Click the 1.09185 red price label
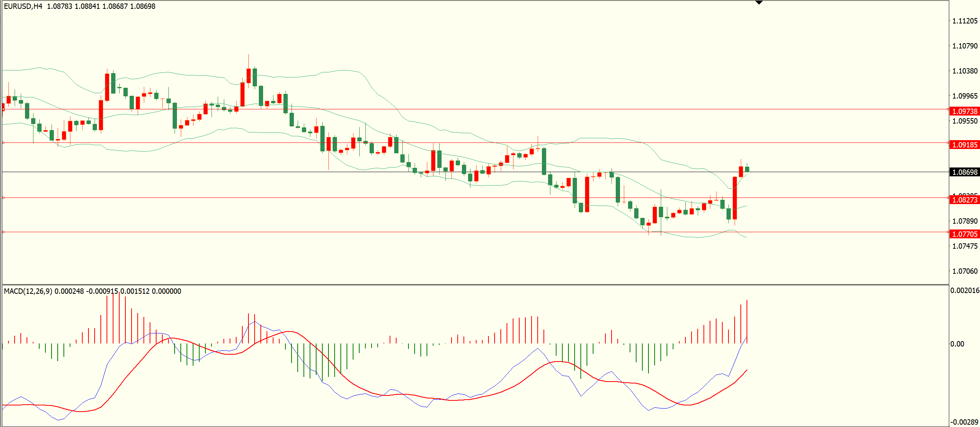Screen dimensions: 980x427 964,145
